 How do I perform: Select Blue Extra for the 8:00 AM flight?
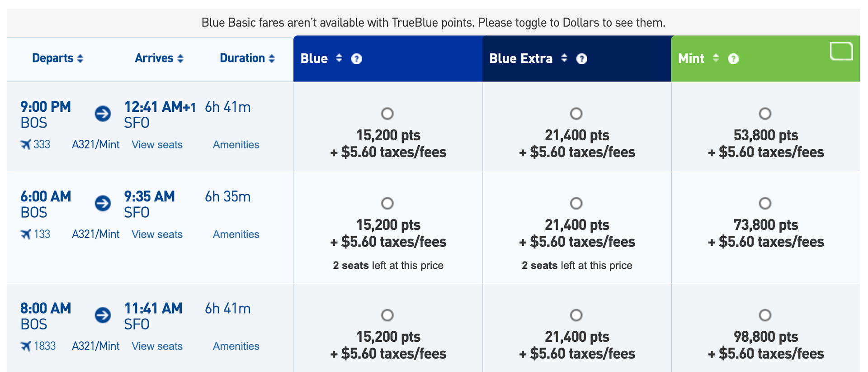pyautogui.click(x=576, y=315)
